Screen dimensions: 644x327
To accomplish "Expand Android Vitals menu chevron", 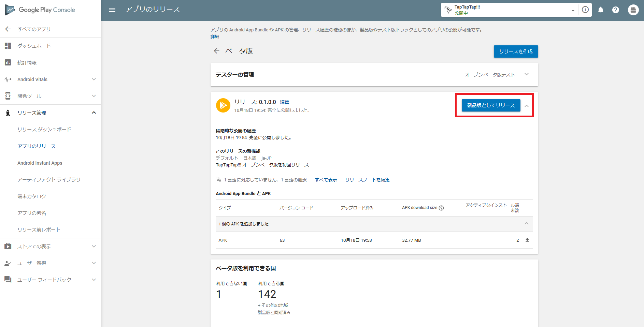I will pyautogui.click(x=94, y=79).
